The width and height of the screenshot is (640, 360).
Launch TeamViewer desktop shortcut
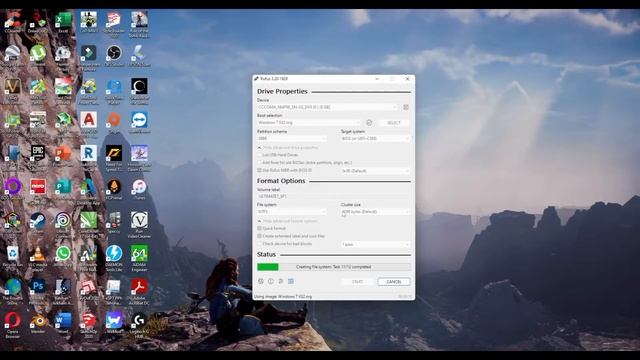(x=139, y=123)
